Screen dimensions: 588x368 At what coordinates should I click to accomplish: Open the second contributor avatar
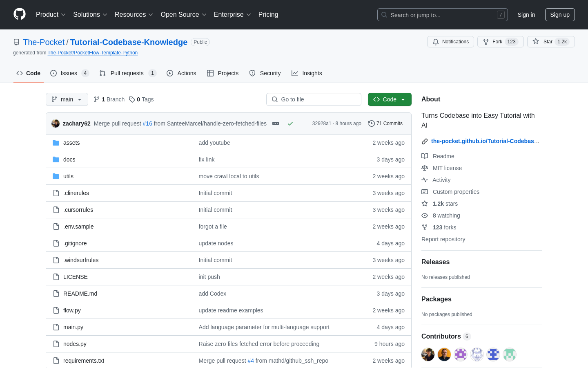coord(444,355)
